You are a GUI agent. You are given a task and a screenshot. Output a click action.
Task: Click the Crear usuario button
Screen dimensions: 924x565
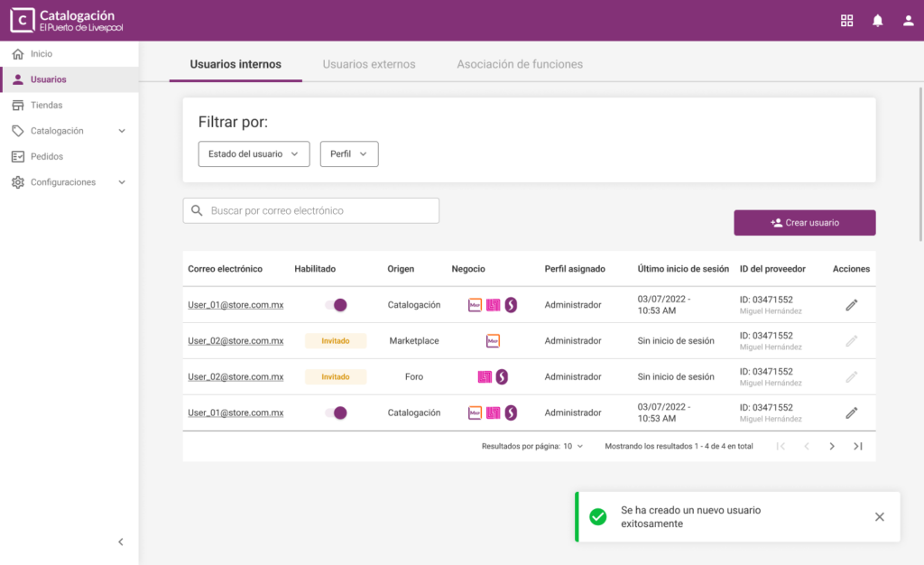coord(804,223)
